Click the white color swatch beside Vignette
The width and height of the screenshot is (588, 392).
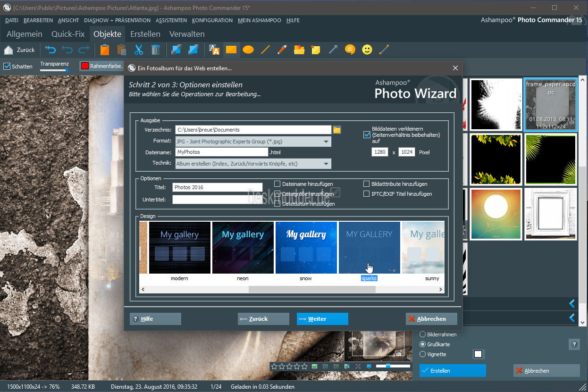click(x=479, y=354)
